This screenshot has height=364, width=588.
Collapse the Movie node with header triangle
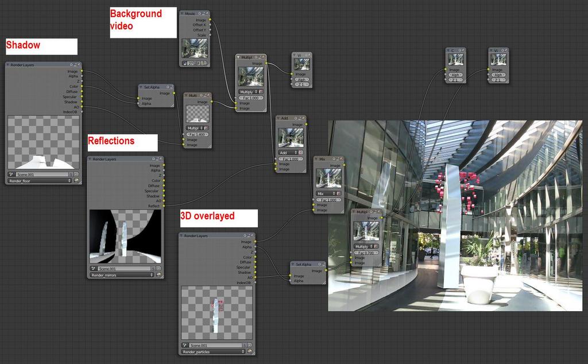click(182, 14)
